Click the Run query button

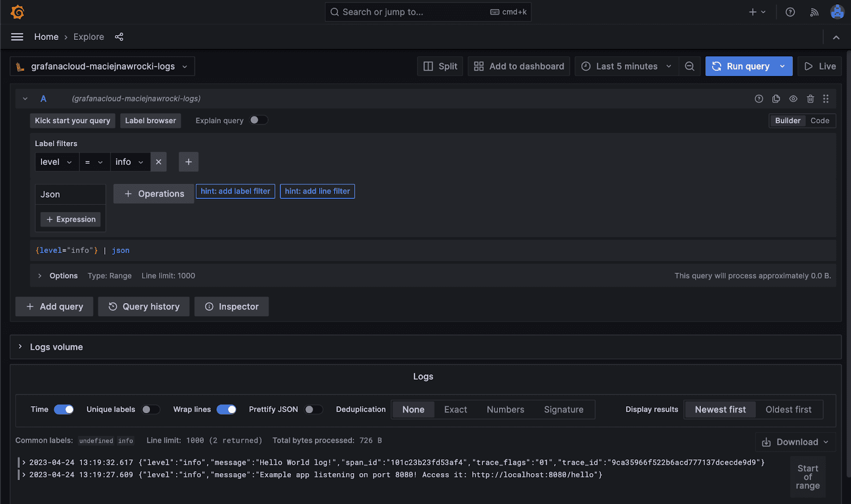(x=744, y=66)
